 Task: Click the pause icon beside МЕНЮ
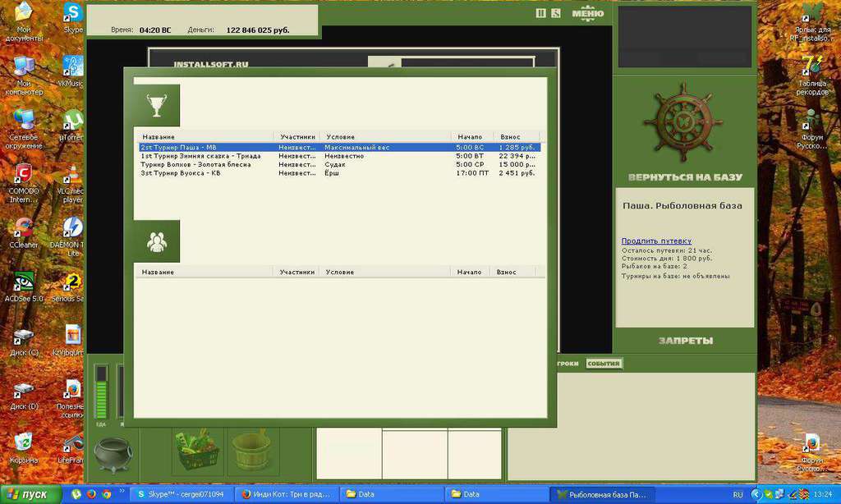540,13
